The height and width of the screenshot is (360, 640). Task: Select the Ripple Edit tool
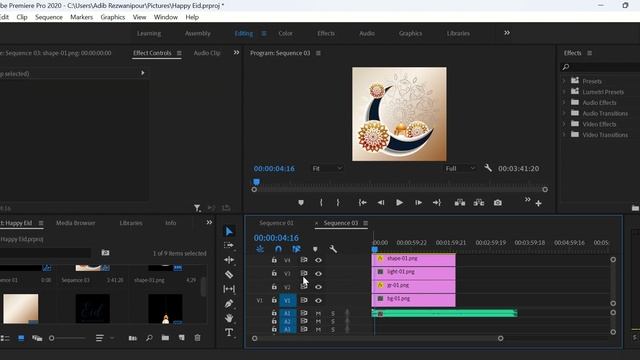229,260
